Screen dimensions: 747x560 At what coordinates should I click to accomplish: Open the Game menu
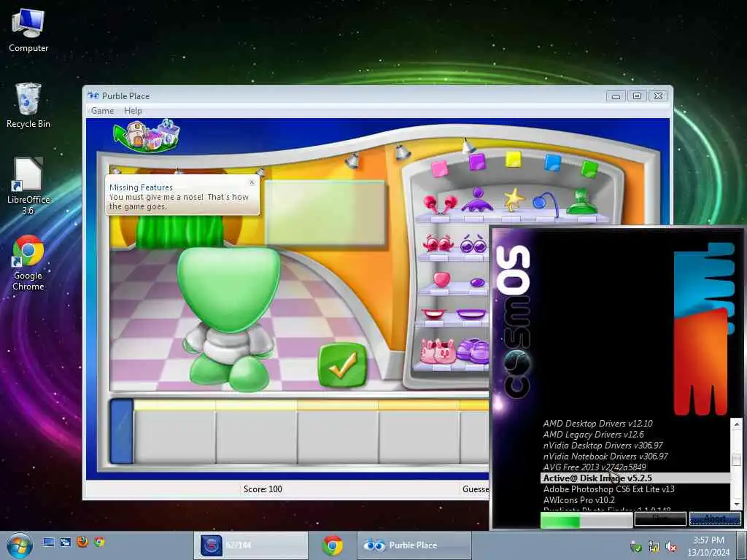pos(102,111)
